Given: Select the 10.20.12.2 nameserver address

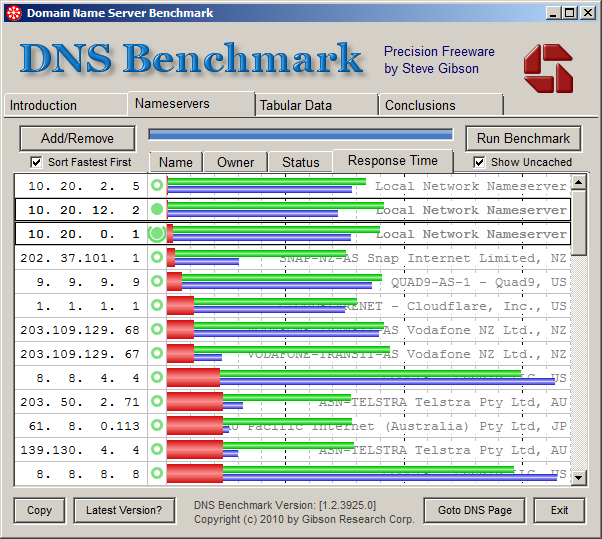Looking at the screenshot, I should click(x=84, y=210).
